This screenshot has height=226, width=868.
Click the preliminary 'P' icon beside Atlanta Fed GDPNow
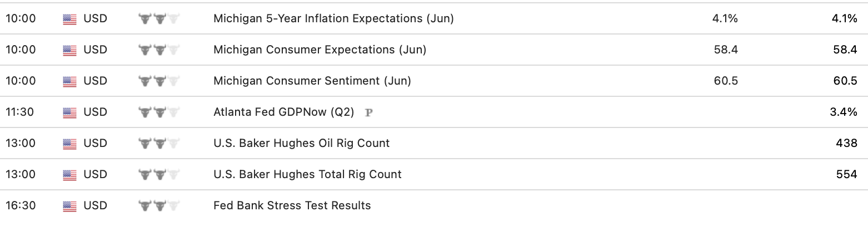click(368, 112)
